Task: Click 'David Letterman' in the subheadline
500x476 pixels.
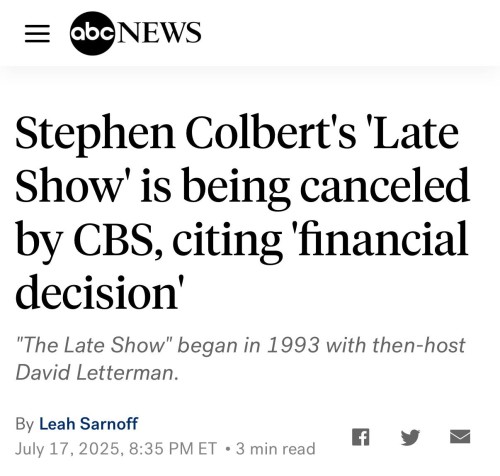Action: [x=95, y=373]
